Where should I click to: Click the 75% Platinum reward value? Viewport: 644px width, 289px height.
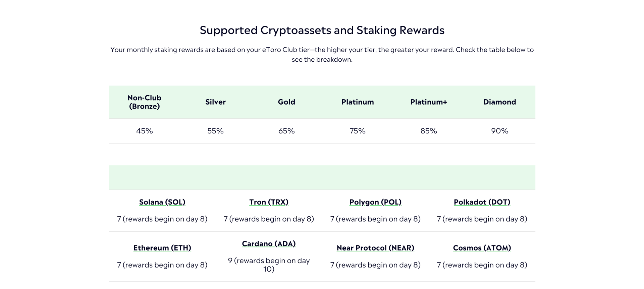[x=358, y=131]
